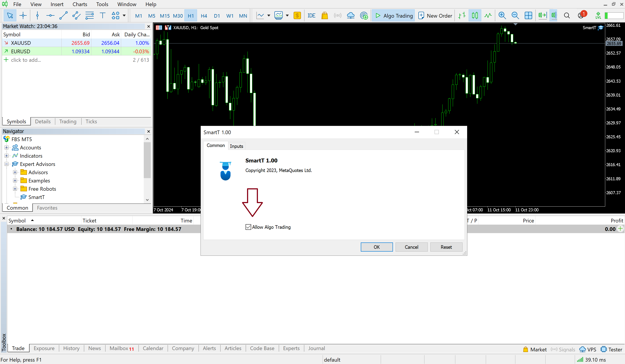Open the Signals icon in toolbar
Screen dimensions: 625x364
(x=338, y=16)
